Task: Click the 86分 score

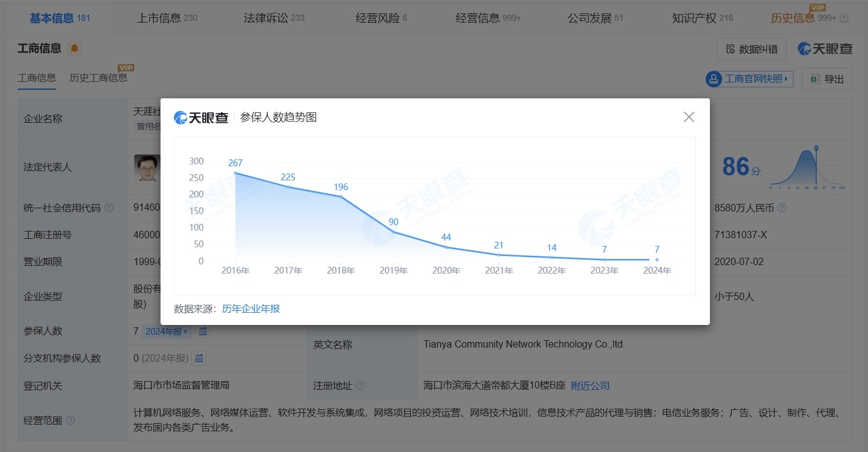Action: (x=742, y=167)
